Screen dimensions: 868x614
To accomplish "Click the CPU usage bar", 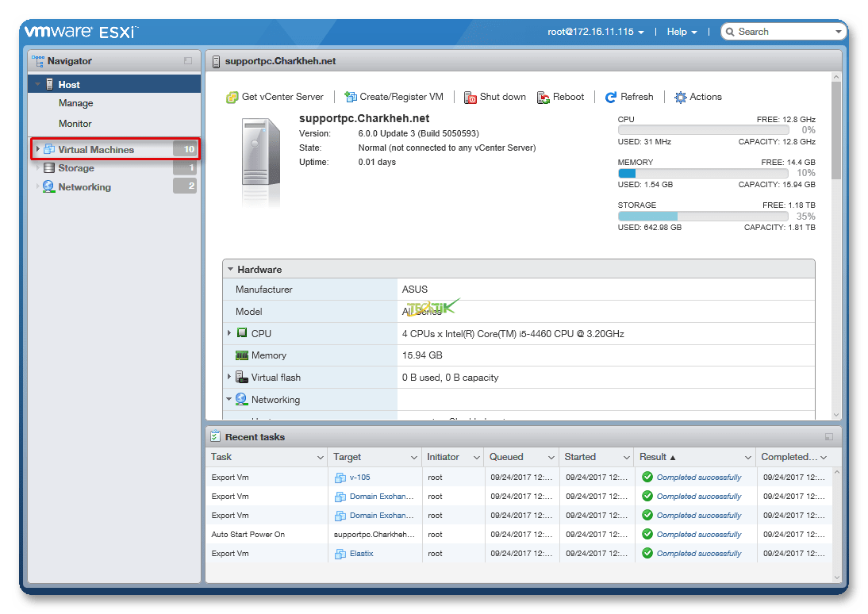I will (703, 129).
